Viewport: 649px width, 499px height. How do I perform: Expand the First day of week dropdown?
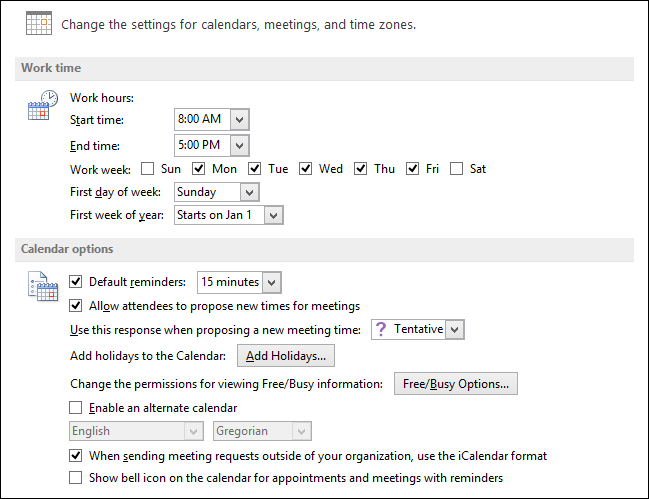(249, 192)
